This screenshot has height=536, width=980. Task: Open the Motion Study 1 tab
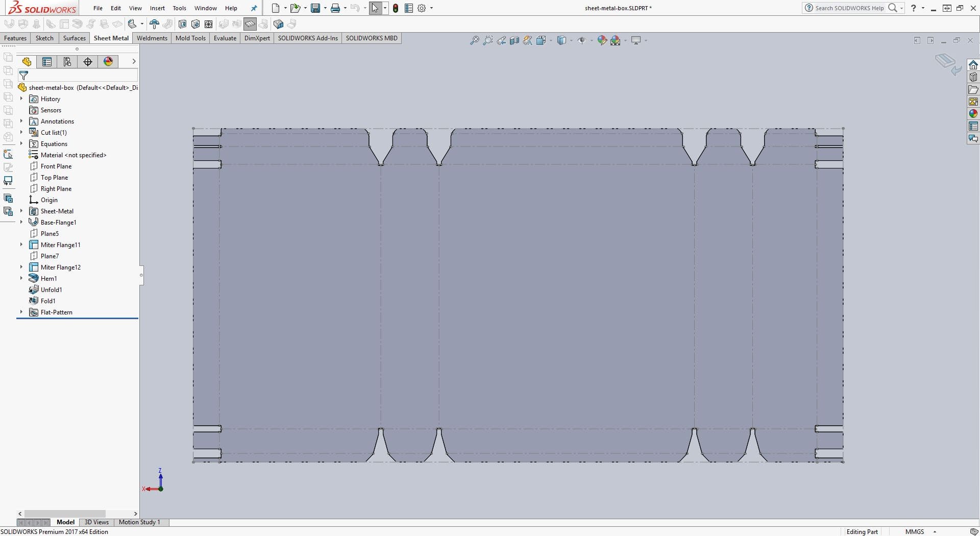(x=139, y=522)
